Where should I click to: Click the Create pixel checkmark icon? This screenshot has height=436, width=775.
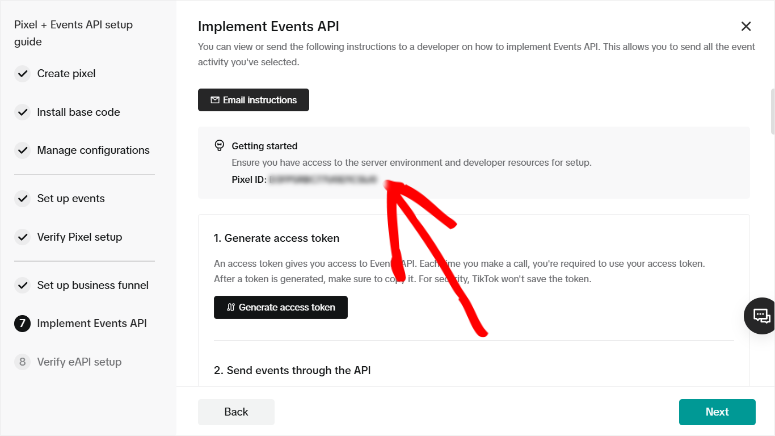(x=22, y=74)
